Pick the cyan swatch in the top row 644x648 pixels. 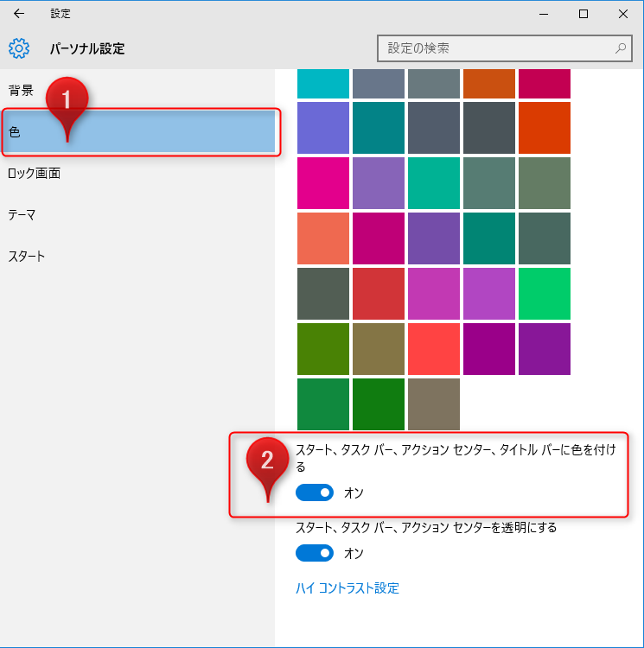pyautogui.click(x=323, y=84)
